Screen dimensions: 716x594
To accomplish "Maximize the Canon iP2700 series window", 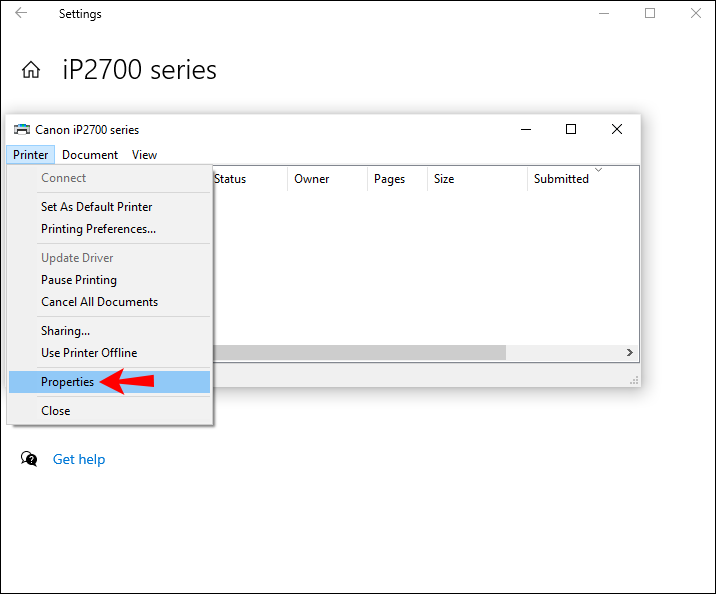I will tap(571, 130).
